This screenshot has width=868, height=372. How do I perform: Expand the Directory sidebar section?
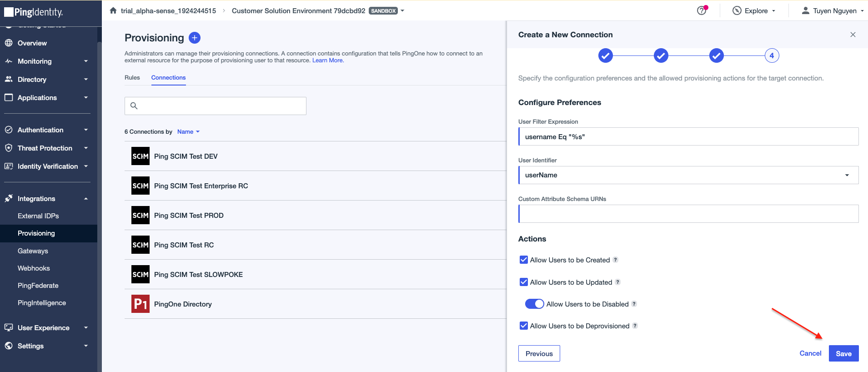click(x=86, y=79)
